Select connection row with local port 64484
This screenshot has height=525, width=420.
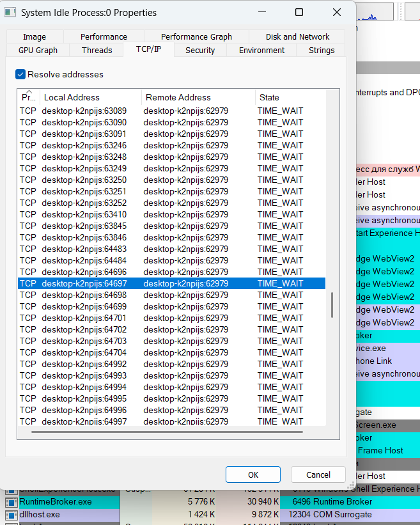[172, 260]
